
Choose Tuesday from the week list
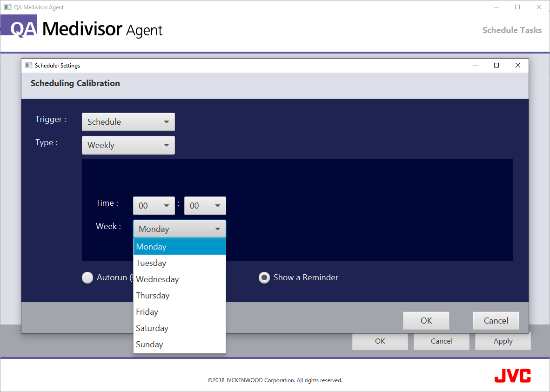(x=180, y=263)
